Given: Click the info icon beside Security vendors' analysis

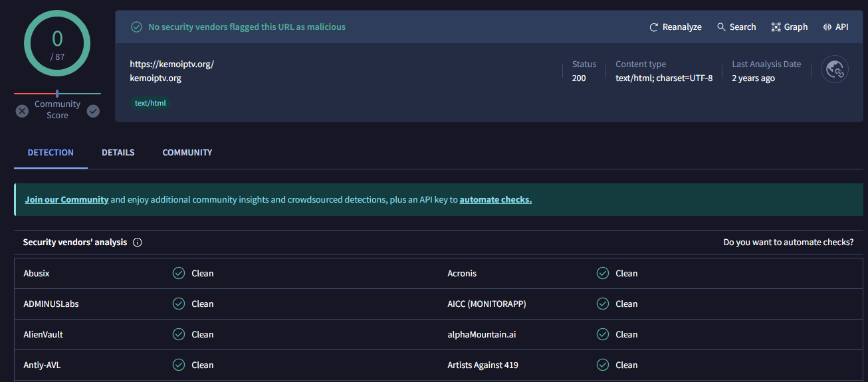Looking at the screenshot, I should click(x=138, y=242).
